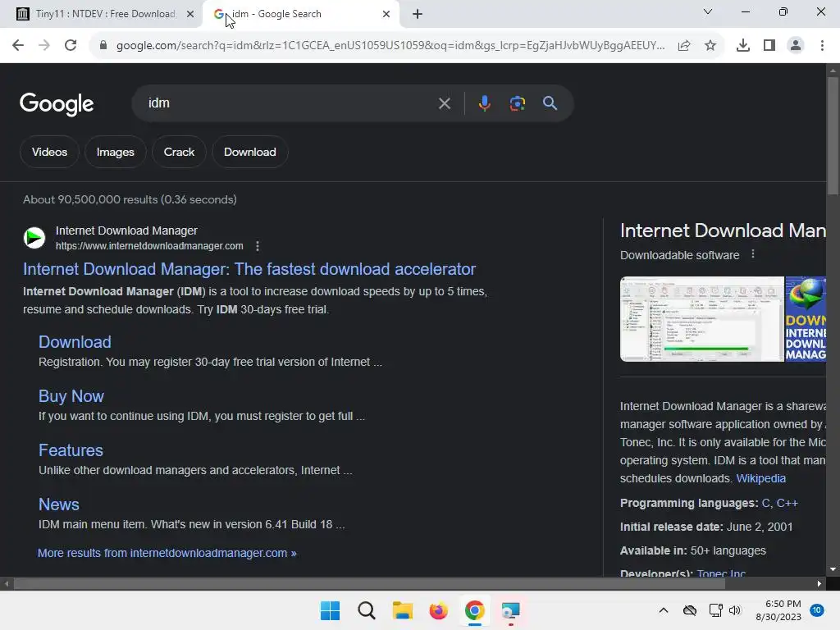The image size is (840, 630).
Task: Open the Chrome profile avatar
Action: (796, 46)
